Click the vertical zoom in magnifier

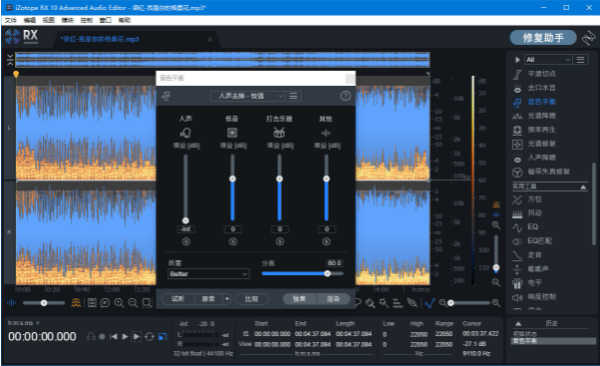tap(496, 225)
